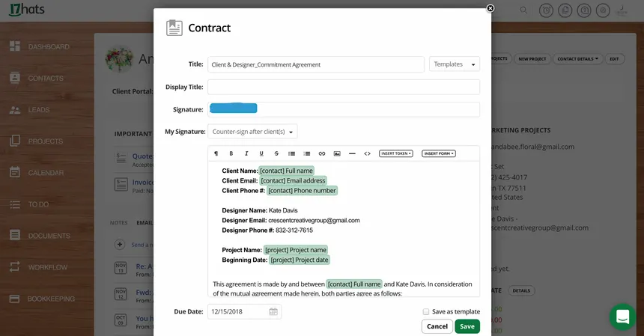Screen dimensions: 644x336
Task: Enable Save as template checkbox
Action: coord(426,311)
